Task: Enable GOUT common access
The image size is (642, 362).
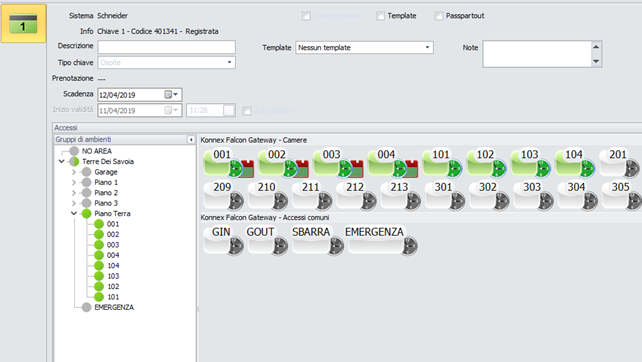Action: click(x=268, y=240)
